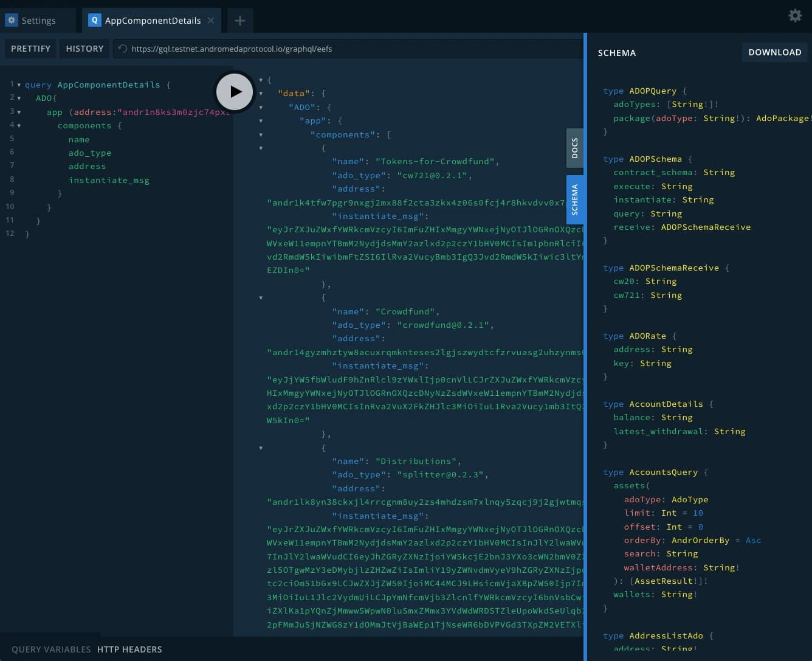Click "ado_type" field in the query editor
This screenshot has width=812, height=661.
pyautogui.click(x=90, y=153)
